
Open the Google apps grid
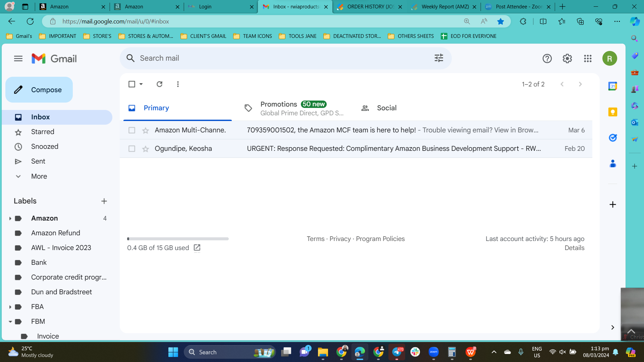588,59
